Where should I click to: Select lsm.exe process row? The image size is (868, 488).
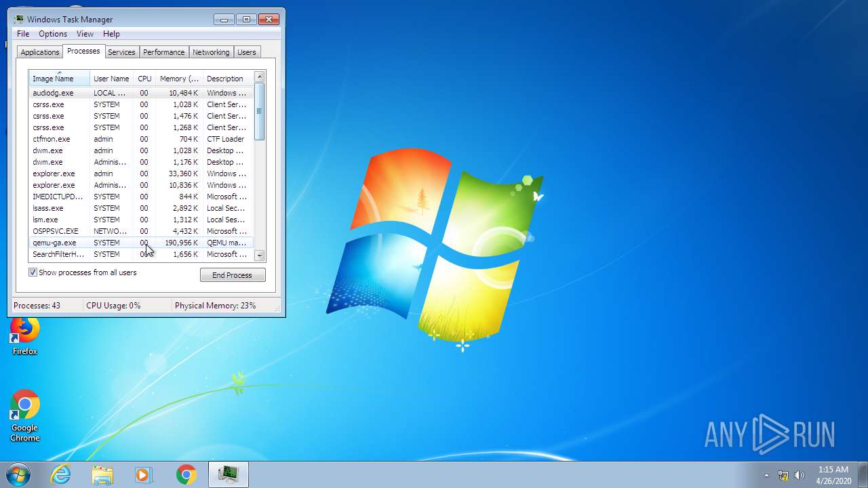(x=141, y=220)
